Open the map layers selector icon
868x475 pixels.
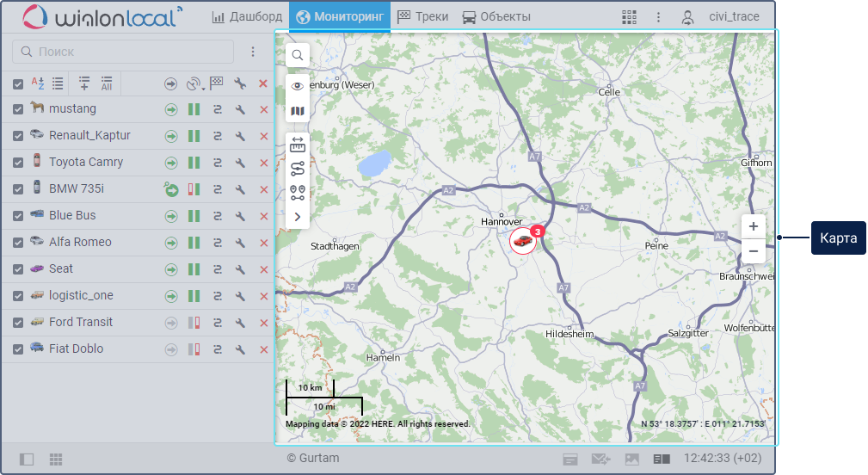pyautogui.click(x=297, y=111)
